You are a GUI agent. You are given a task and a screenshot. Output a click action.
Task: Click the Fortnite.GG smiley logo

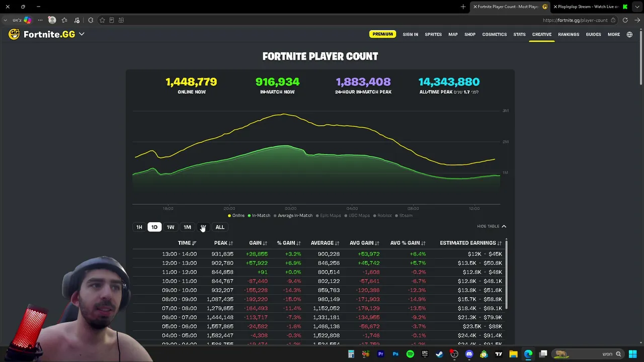pos(14,34)
